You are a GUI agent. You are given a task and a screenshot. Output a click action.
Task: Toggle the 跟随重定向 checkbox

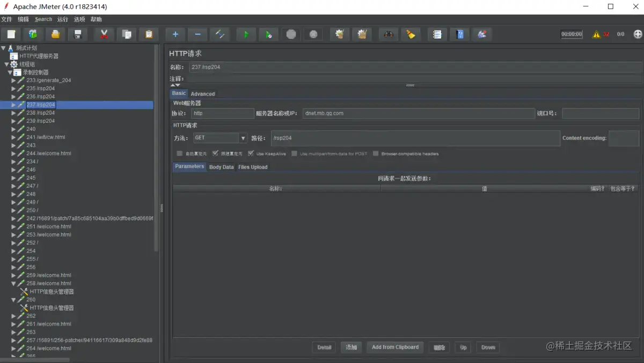point(215,153)
